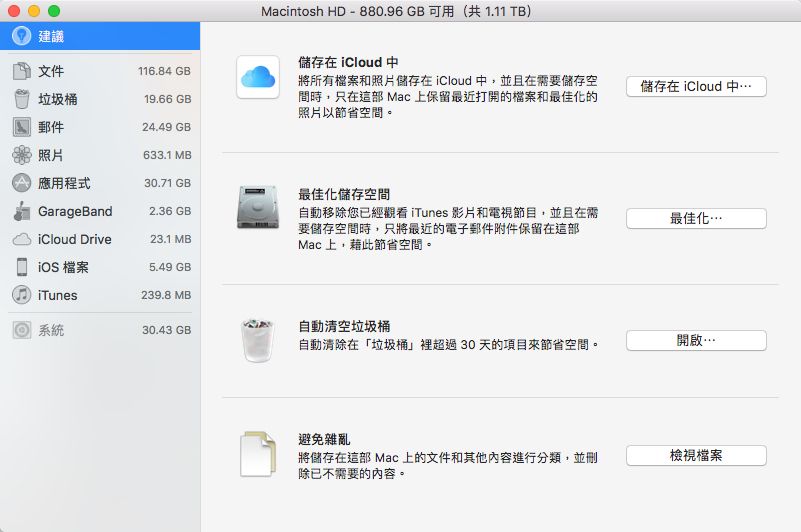Open the iOS 檔案 category
This screenshot has height=532, width=801.
(x=100, y=267)
